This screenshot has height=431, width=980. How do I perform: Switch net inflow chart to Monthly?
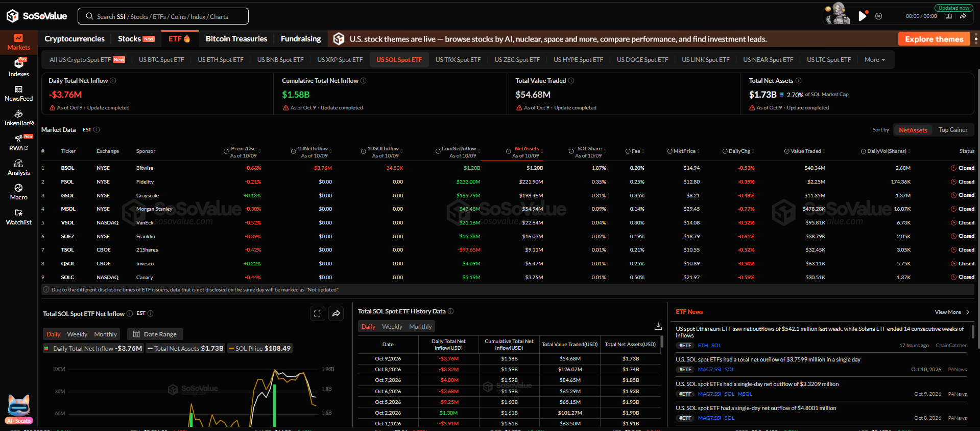click(106, 334)
